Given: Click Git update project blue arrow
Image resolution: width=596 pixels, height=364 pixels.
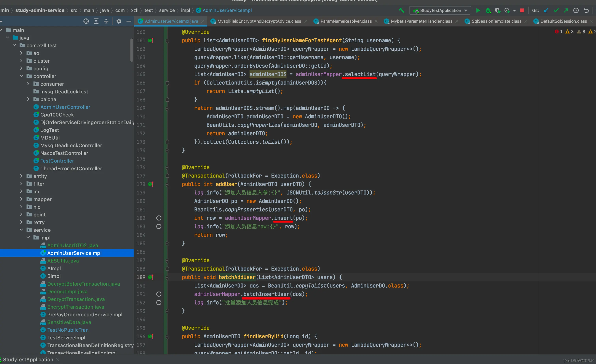Looking at the screenshot, I should coord(546,10).
